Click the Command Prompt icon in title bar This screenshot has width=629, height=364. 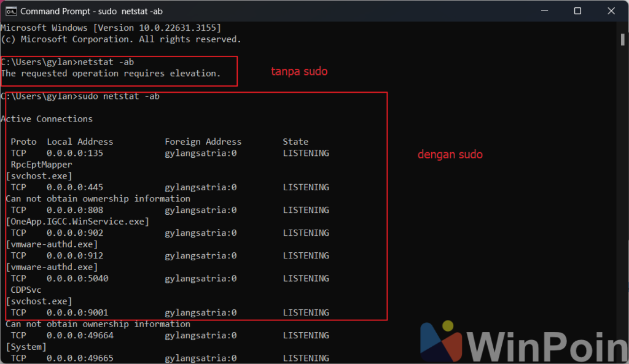[x=10, y=11]
